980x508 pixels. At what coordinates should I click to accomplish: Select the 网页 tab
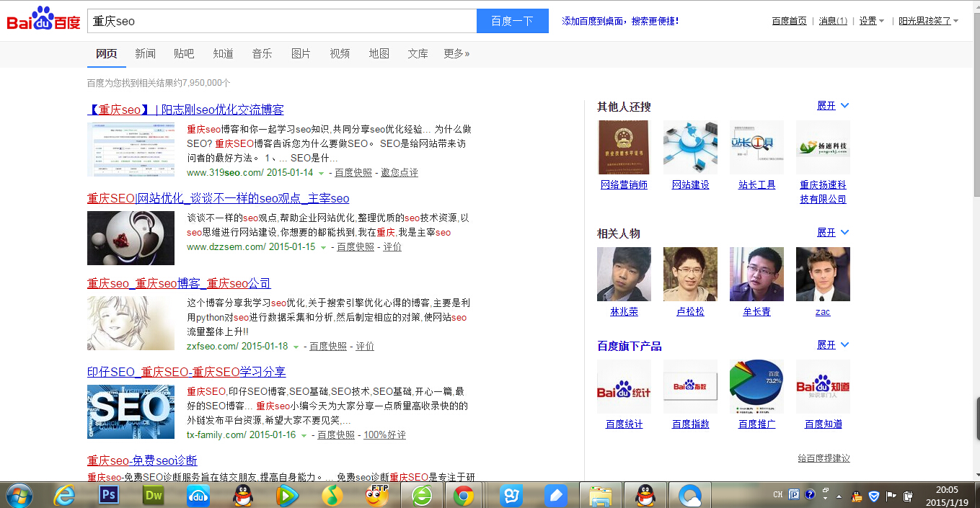coord(107,53)
